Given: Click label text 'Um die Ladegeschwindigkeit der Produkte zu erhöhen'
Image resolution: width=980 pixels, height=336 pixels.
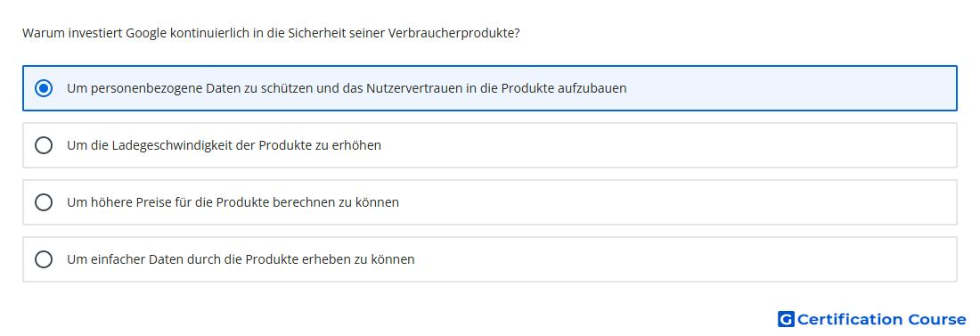Looking at the screenshot, I should click(224, 145).
